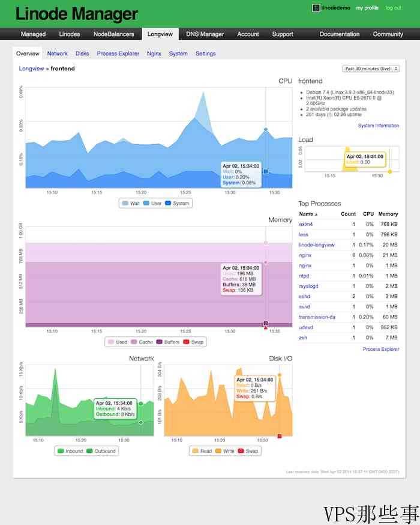Open the Support tab

pos(283,34)
